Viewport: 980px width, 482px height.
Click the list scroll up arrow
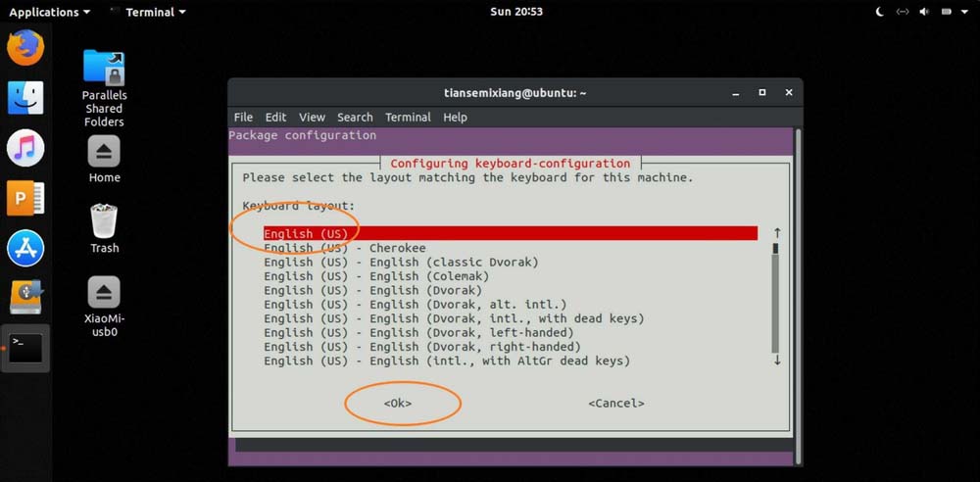coord(777,233)
